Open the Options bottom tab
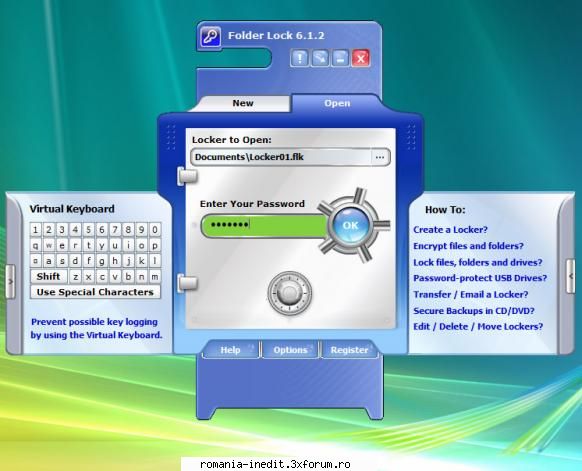 pyautogui.click(x=290, y=350)
